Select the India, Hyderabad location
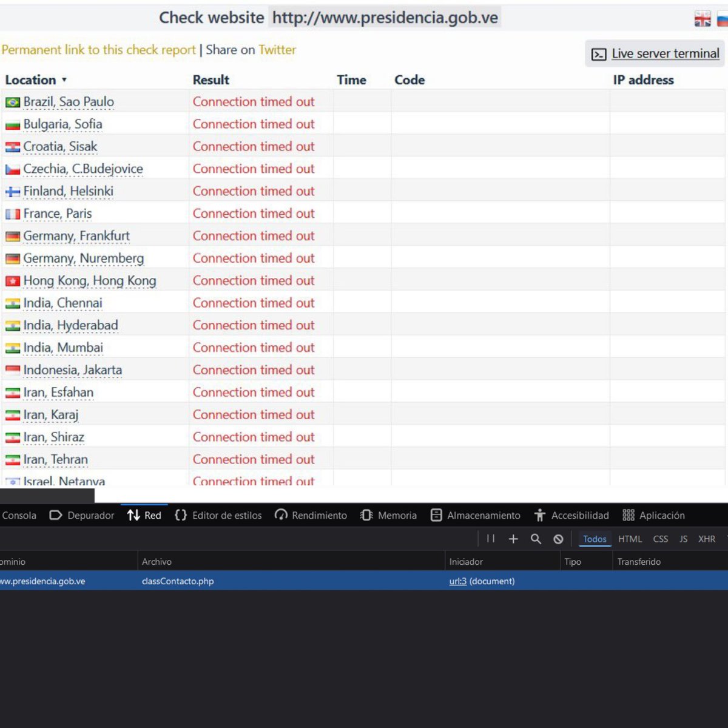The image size is (728, 728). pyautogui.click(x=70, y=325)
